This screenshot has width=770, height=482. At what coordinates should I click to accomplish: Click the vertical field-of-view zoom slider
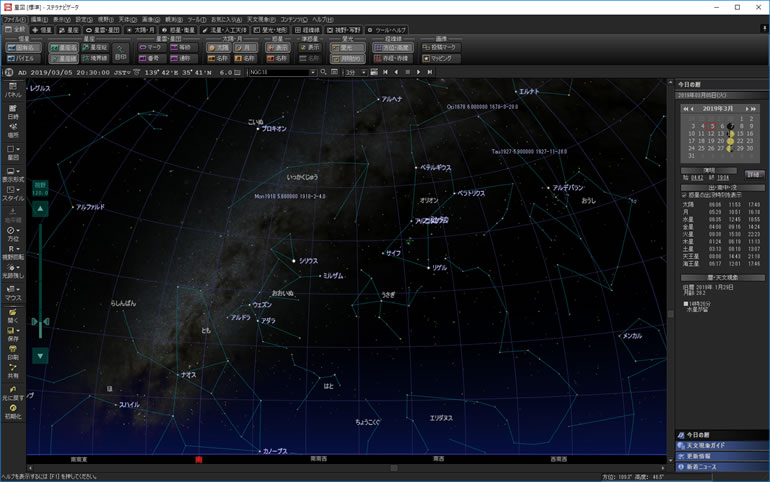tap(40, 280)
